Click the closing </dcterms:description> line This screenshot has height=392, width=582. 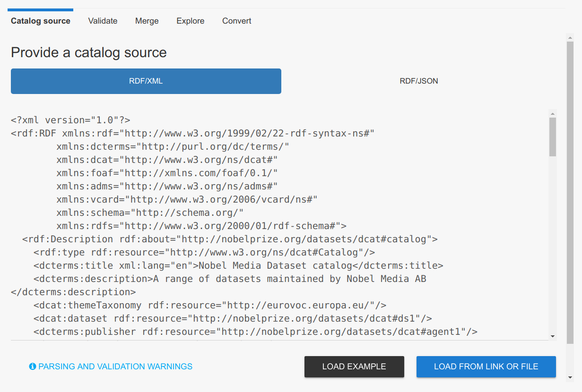click(73, 292)
